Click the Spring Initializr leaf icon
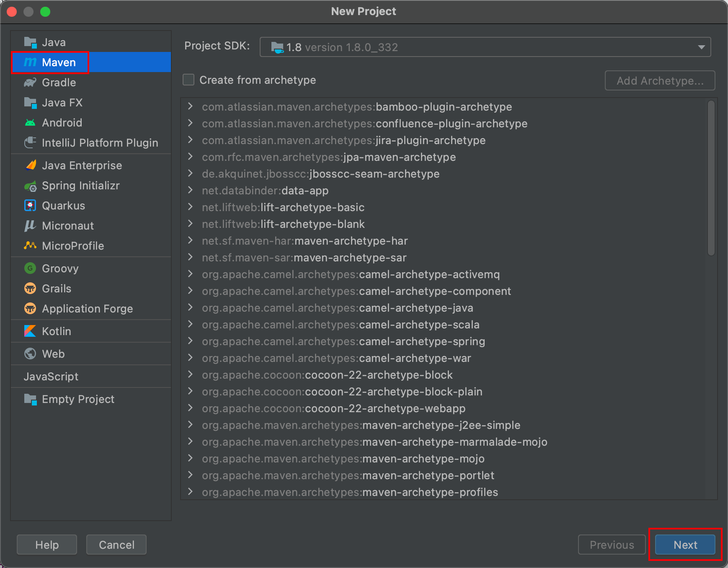 tap(30, 186)
